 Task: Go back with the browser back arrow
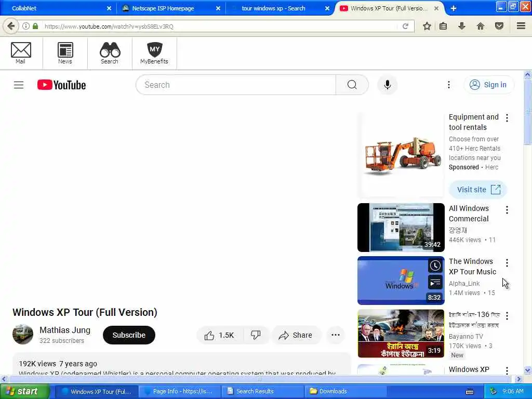coord(11,26)
